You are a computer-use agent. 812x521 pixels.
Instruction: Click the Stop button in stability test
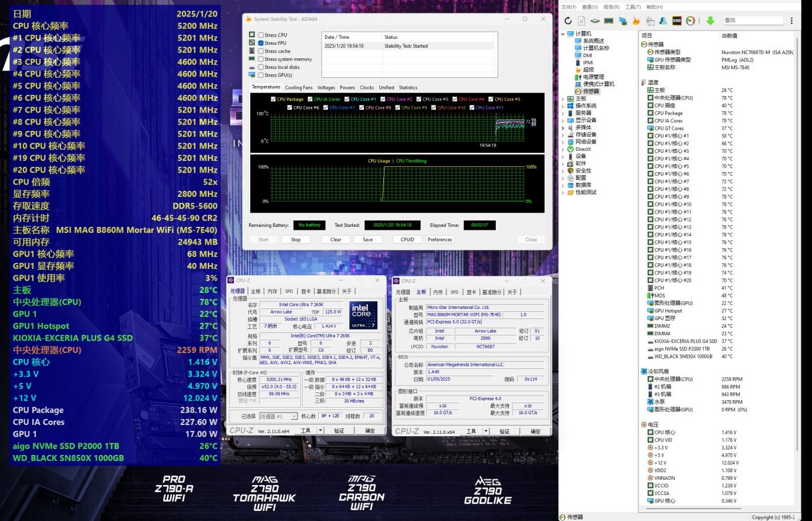tap(296, 239)
